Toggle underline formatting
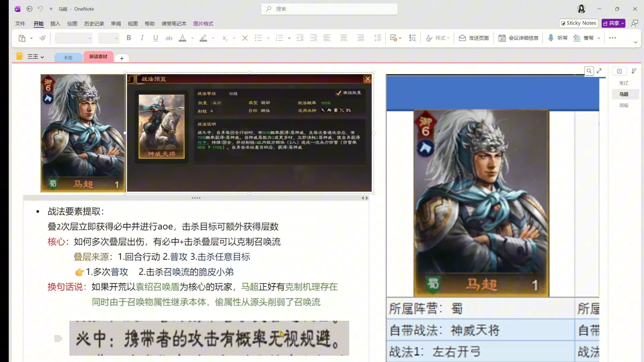 point(156,38)
